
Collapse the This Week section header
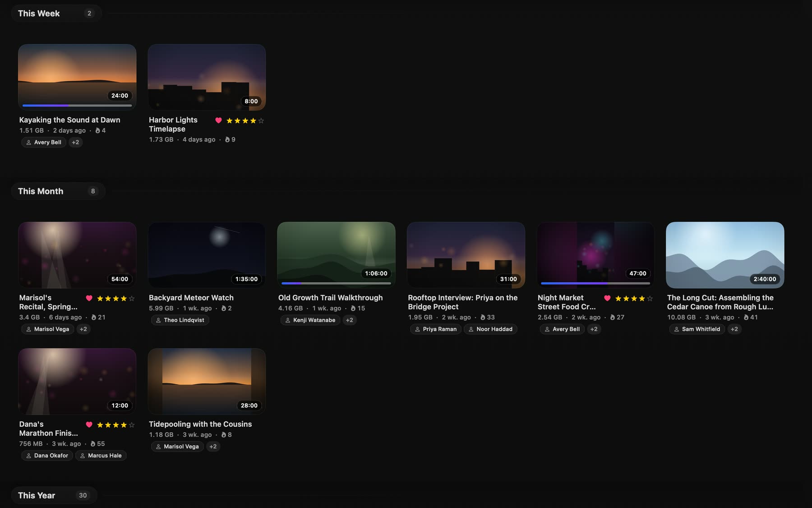click(x=56, y=14)
